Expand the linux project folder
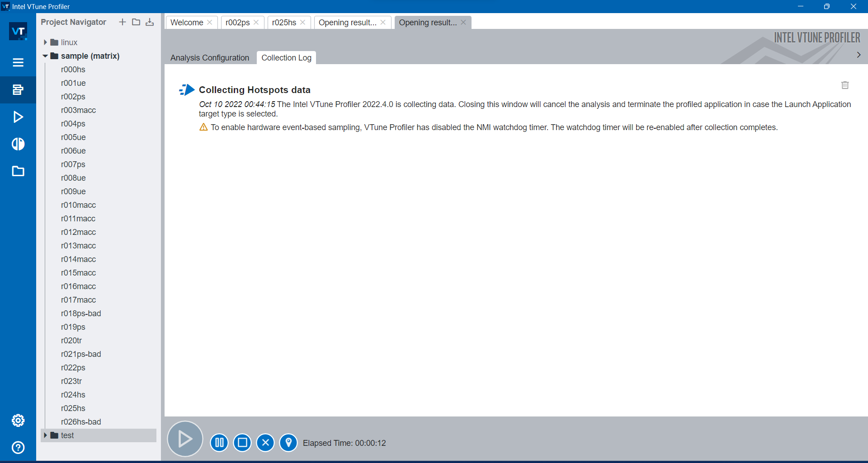868x463 pixels. (x=45, y=42)
